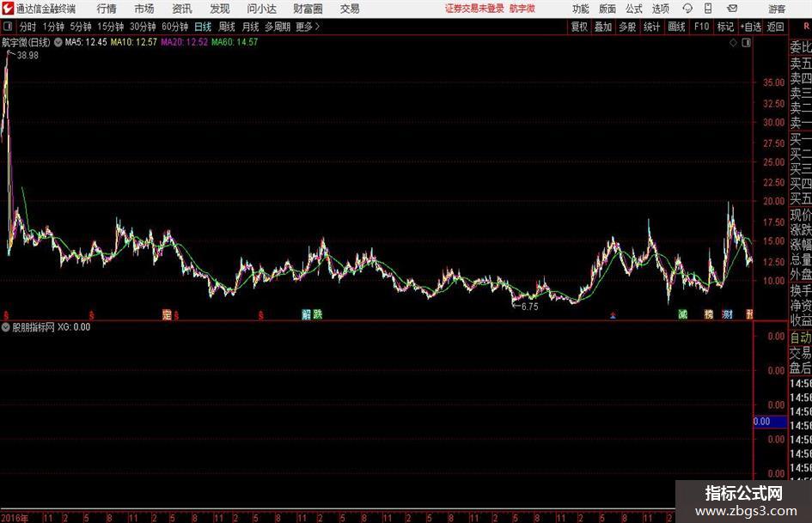Open the F10 company info button

pyautogui.click(x=702, y=27)
